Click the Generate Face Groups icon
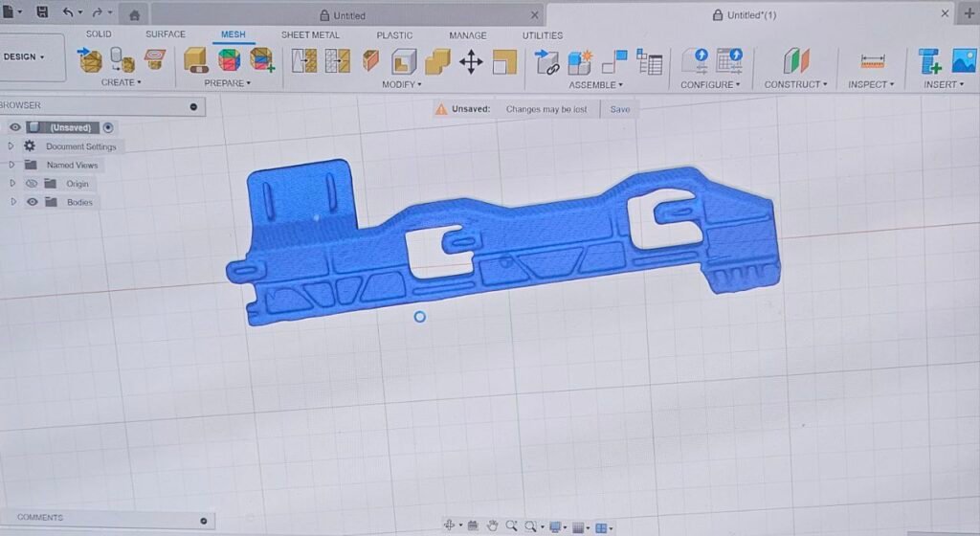Image resolution: width=980 pixels, height=536 pixels. [x=229, y=61]
